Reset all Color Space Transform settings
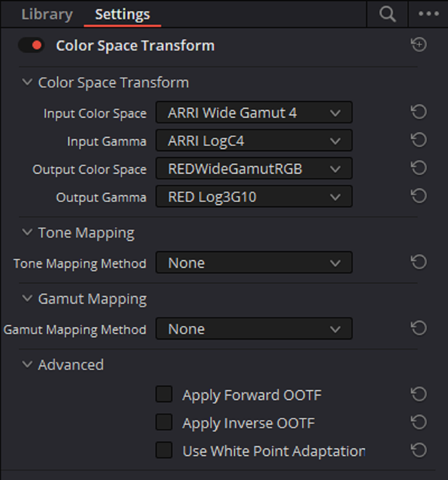 point(419,44)
